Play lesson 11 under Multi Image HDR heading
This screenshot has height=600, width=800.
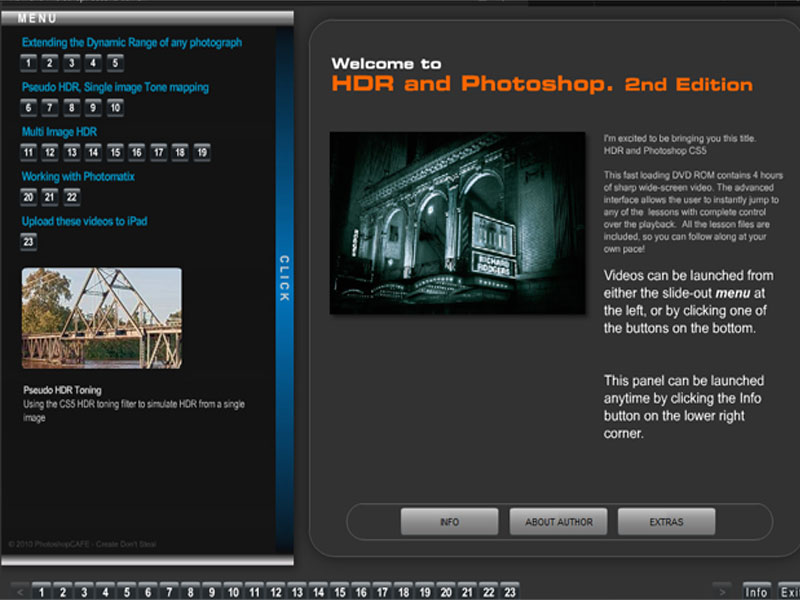[x=29, y=153]
